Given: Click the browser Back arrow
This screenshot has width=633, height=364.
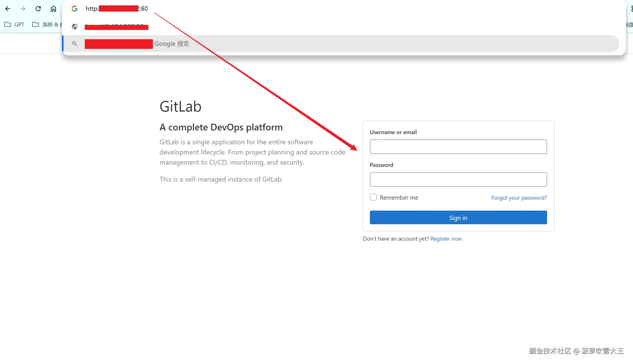Looking at the screenshot, I should tap(8, 9).
